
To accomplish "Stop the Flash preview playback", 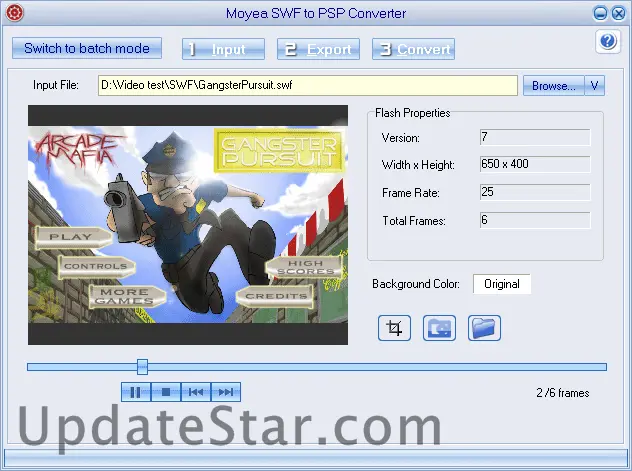I will 166,392.
